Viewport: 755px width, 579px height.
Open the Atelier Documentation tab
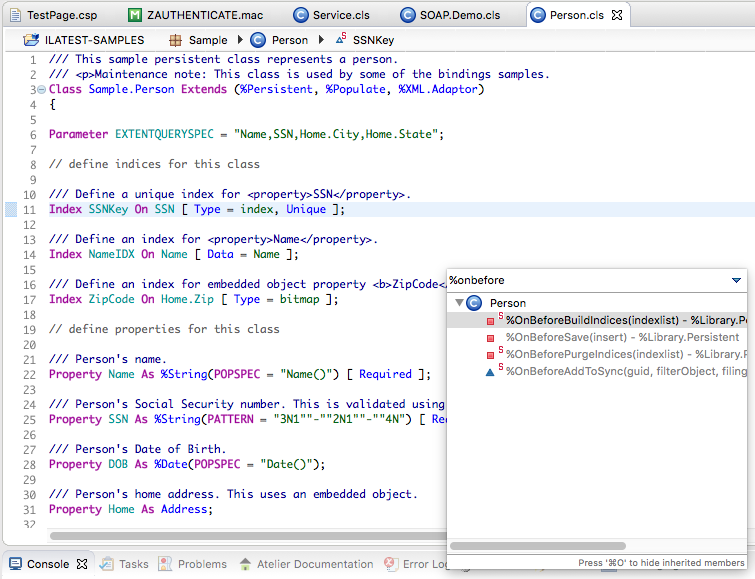pyautogui.click(x=315, y=564)
